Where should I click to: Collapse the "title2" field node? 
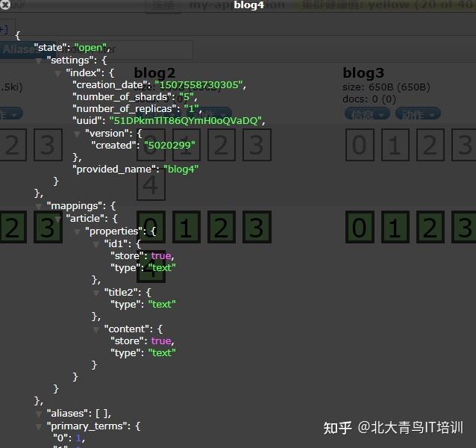[96, 293]
